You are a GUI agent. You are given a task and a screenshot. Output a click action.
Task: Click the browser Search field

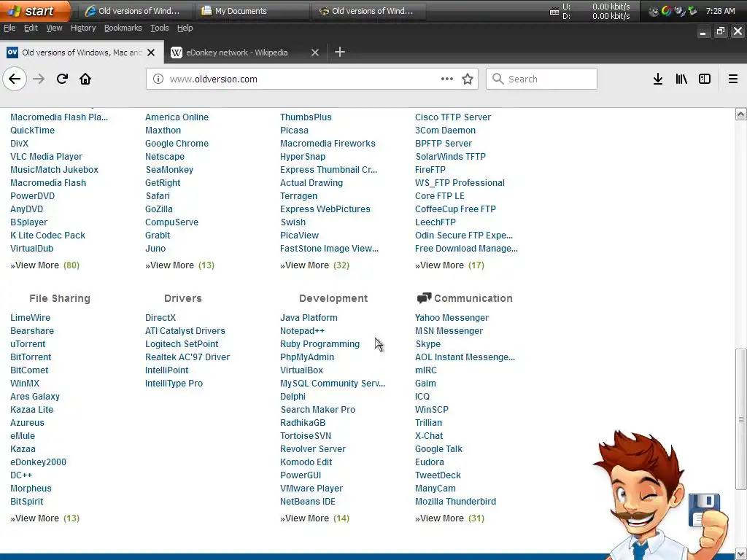tap(541, 79)
